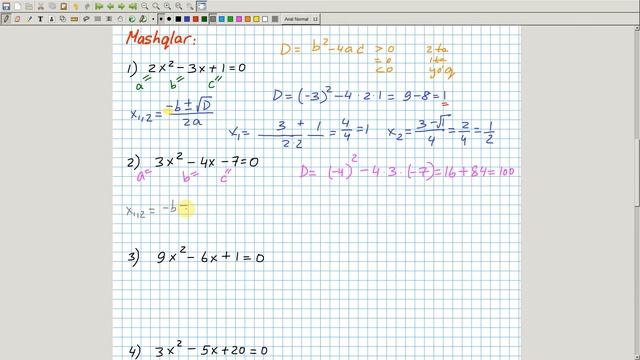This screenshot has width=640, height=360.
Task: Pick the yellow pen color
Action: [x=256, y=19]
